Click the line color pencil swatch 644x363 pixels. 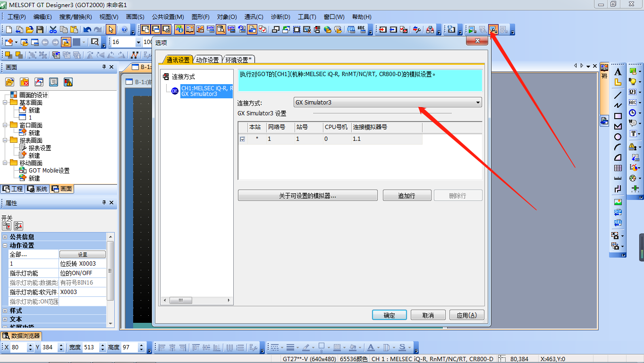(306, 347)
